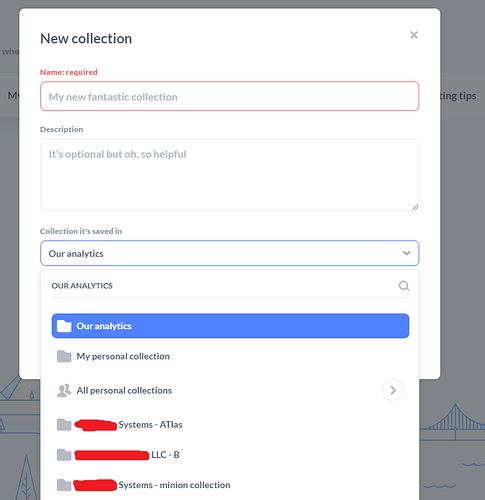Grab the Description textarea resize handle

415,207
